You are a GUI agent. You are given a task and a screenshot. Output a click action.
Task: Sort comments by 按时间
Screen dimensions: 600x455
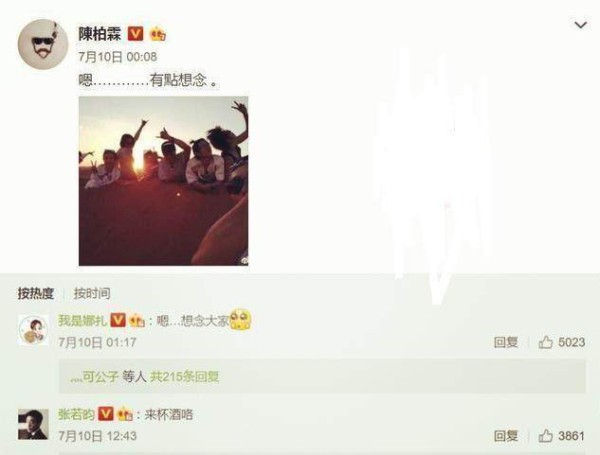coord(92,294)
